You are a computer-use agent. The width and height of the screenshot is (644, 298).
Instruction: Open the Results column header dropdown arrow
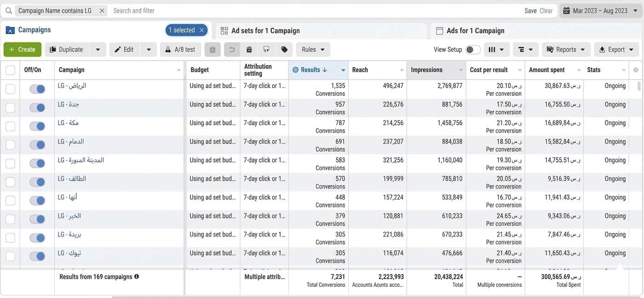pyautogui.click(x=343, y=70)
